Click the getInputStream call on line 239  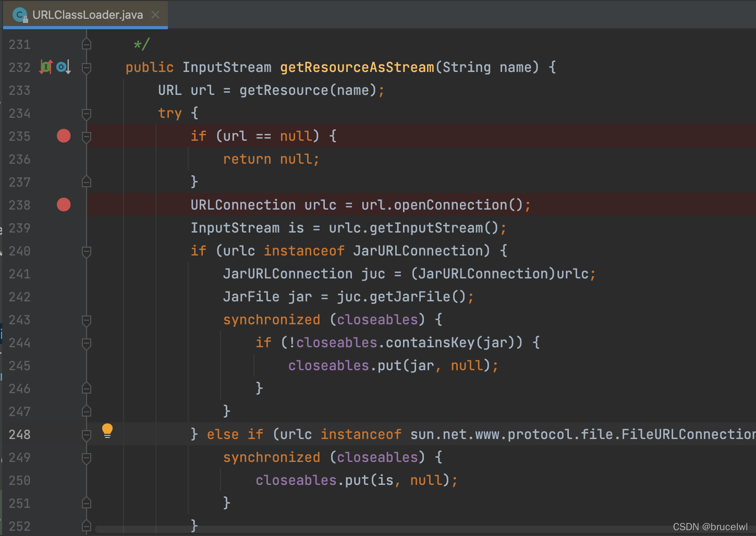(426, 228)
